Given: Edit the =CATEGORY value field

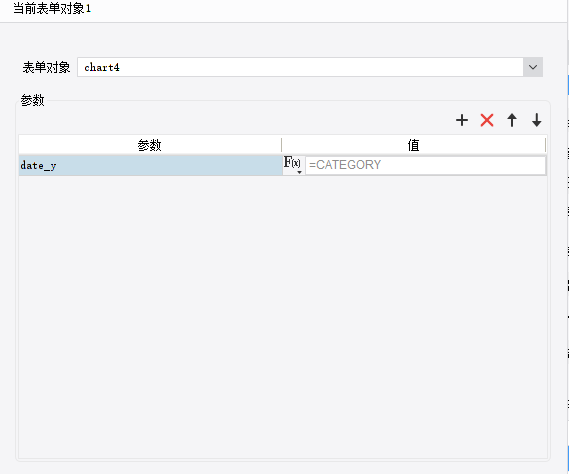Looking at the screenshot, I should tap(425, 166).
